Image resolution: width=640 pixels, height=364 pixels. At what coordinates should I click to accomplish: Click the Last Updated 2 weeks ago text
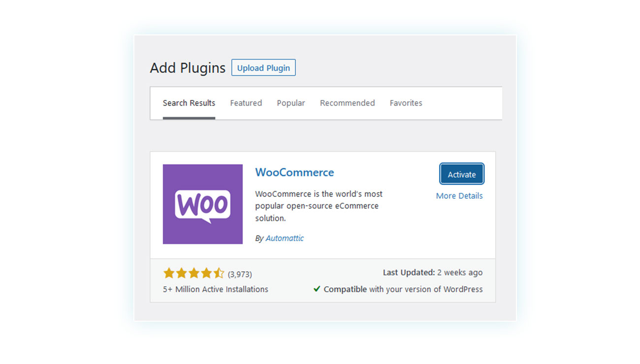point(433,273)
